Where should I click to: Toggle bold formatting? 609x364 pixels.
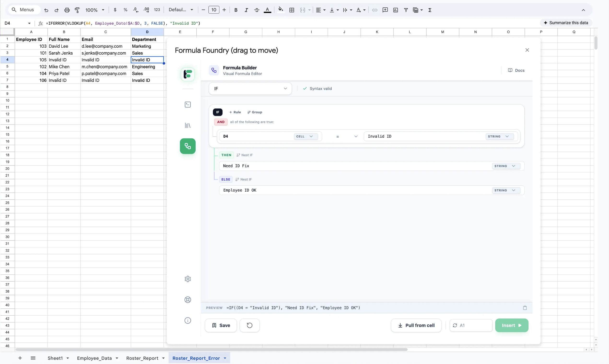(x=236, y=10)
